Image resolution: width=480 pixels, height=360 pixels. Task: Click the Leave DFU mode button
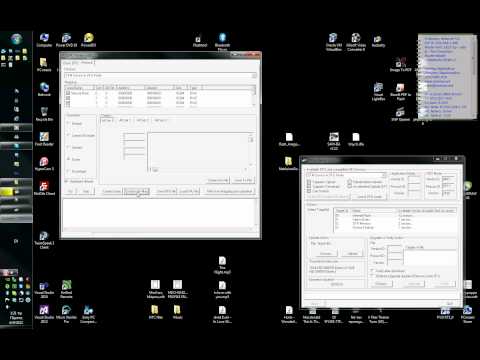369,197
